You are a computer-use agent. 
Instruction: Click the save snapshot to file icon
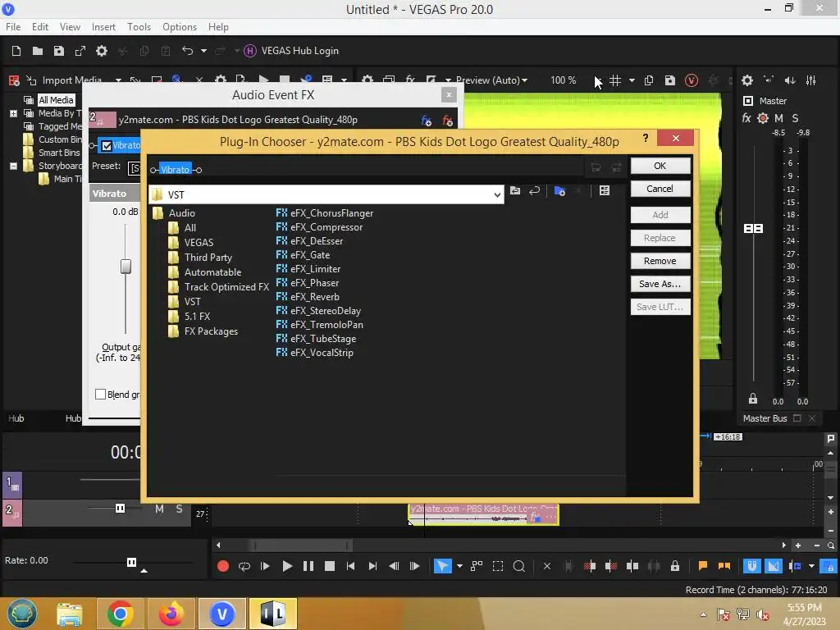(x=669, y=80)
